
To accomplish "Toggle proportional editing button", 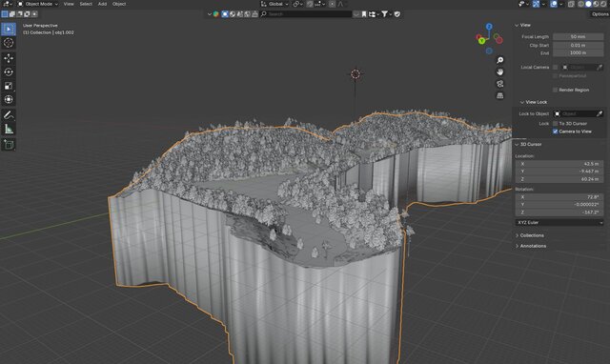I will click(x=332, y=4).
